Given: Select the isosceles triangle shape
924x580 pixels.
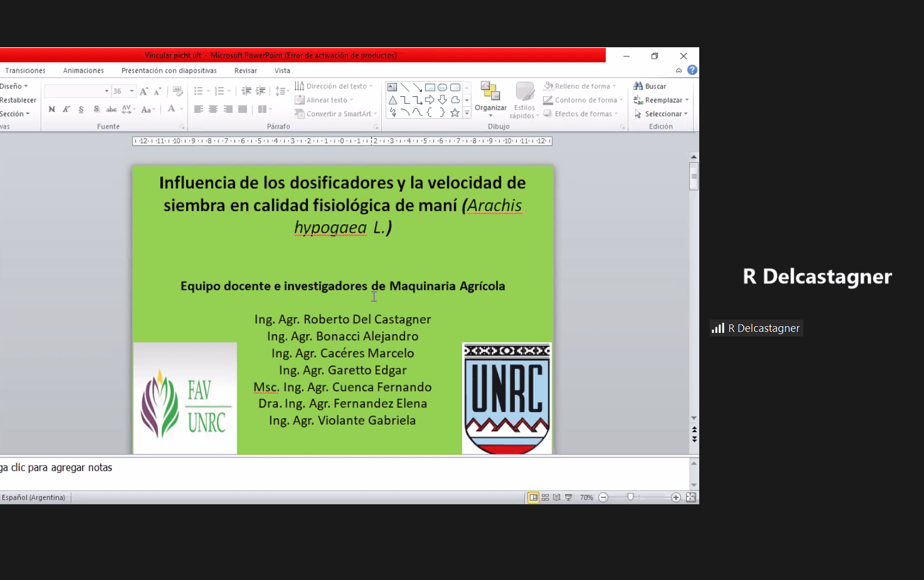Looking at the screenshot, I should click(x=392, y=100).
